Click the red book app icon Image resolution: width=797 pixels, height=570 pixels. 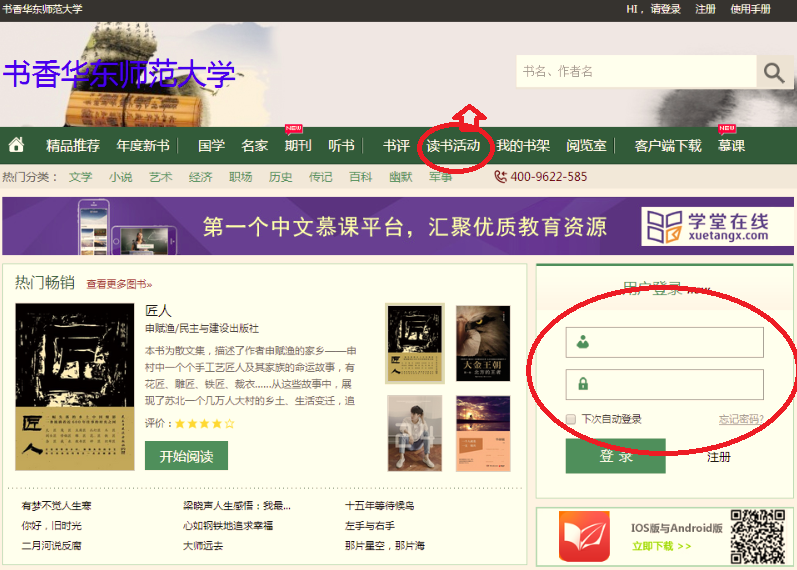[x=584, y=537]
